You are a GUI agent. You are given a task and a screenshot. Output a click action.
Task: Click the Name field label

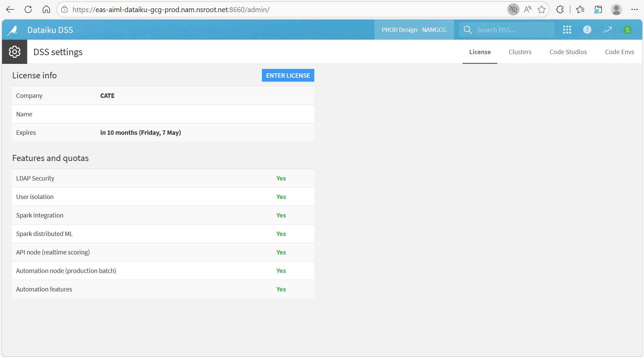click(x=24, y=114)
